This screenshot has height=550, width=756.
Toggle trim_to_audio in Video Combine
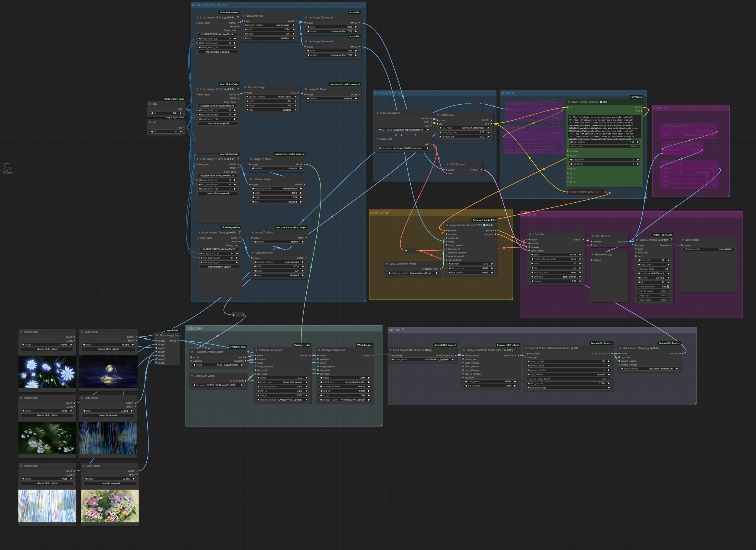point(654,291)
